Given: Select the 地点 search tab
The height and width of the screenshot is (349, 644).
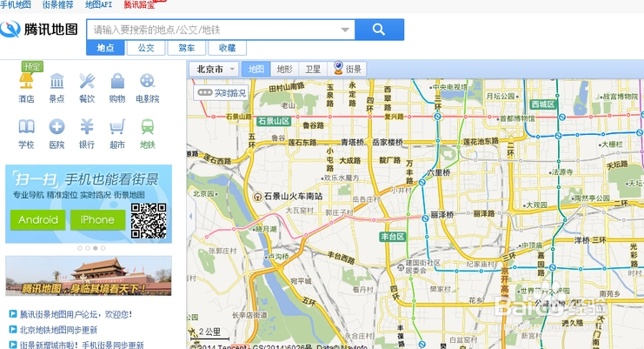Looking at the screenshot, I should click(x=105, y=48).
